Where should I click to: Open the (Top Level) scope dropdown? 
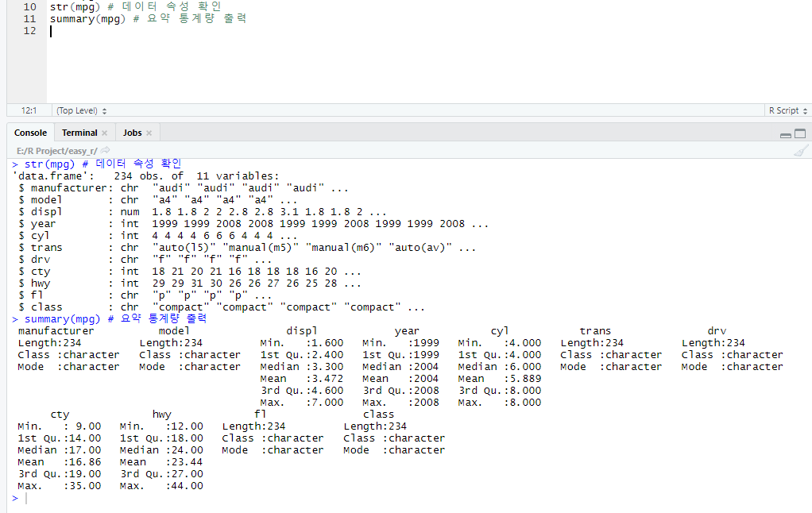click(x=81, y=110)
